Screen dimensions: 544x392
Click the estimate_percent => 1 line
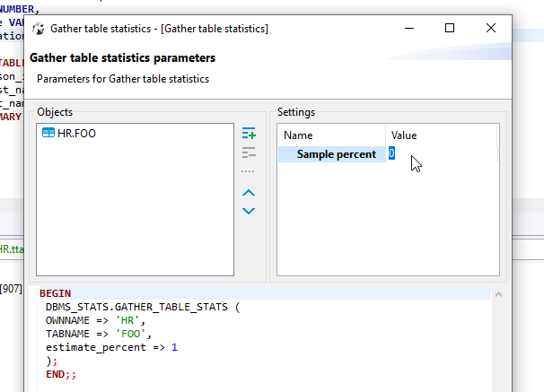point(111,347)
